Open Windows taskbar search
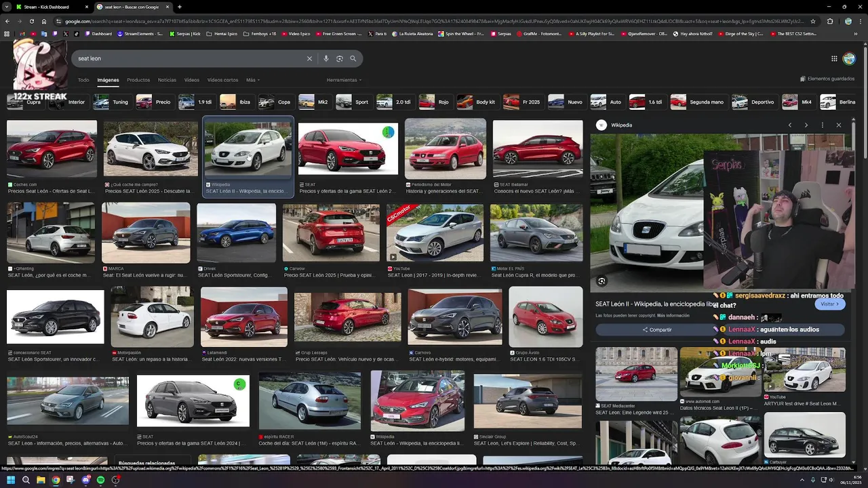Viewport: 868px width, 488px height. click(x=26, y=480)
